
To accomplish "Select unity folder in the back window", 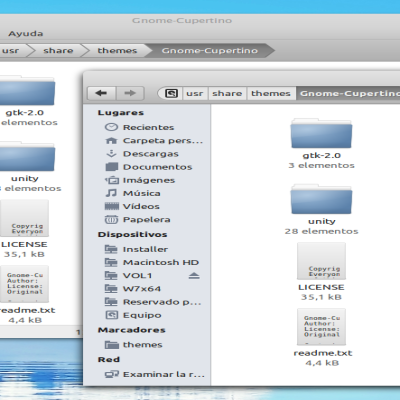I will 26,157.
